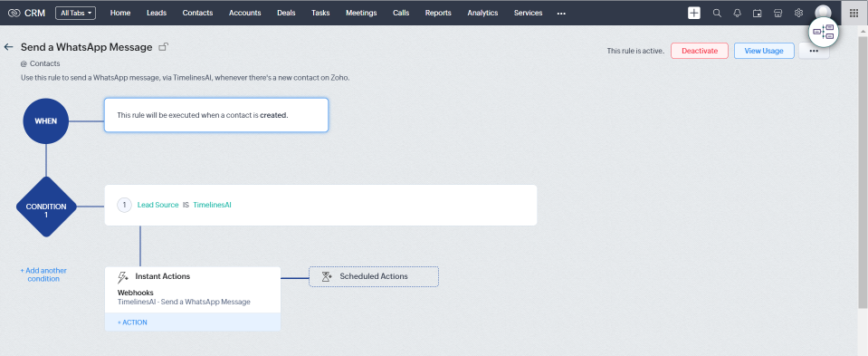Click the workflow diagram floating icon
The height and width of the screenshot is (356, 868).
point(824,32)
